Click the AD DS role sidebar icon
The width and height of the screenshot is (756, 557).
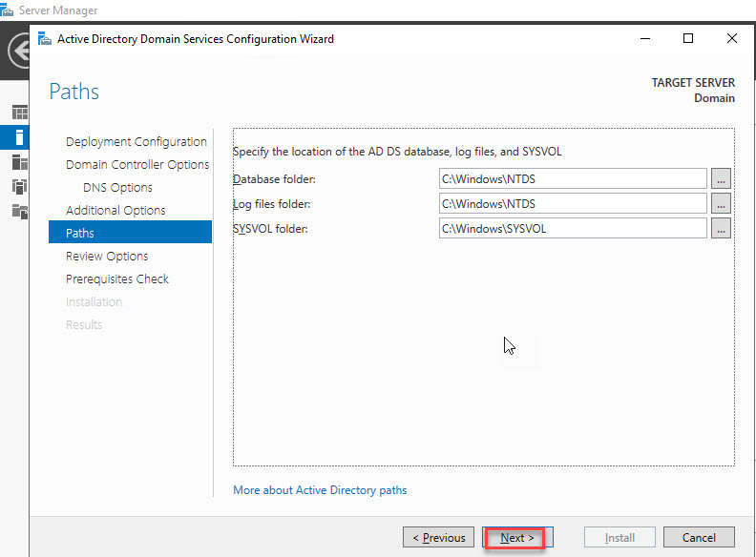point(19,186)
